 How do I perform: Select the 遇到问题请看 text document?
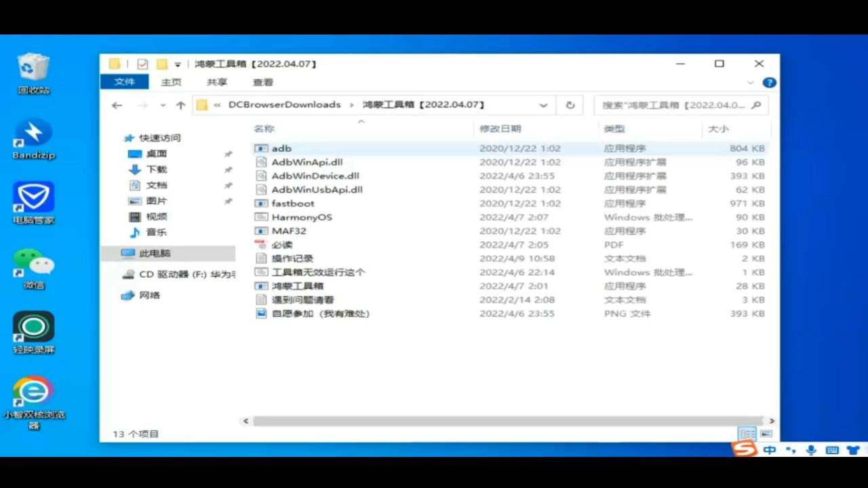coord(302,300)
